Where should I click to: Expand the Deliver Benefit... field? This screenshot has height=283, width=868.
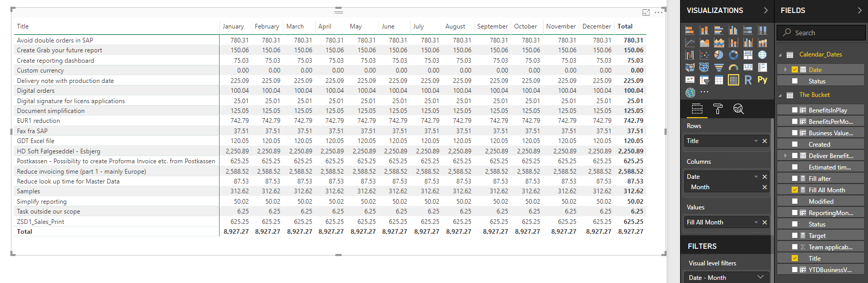tap(785, 155)
